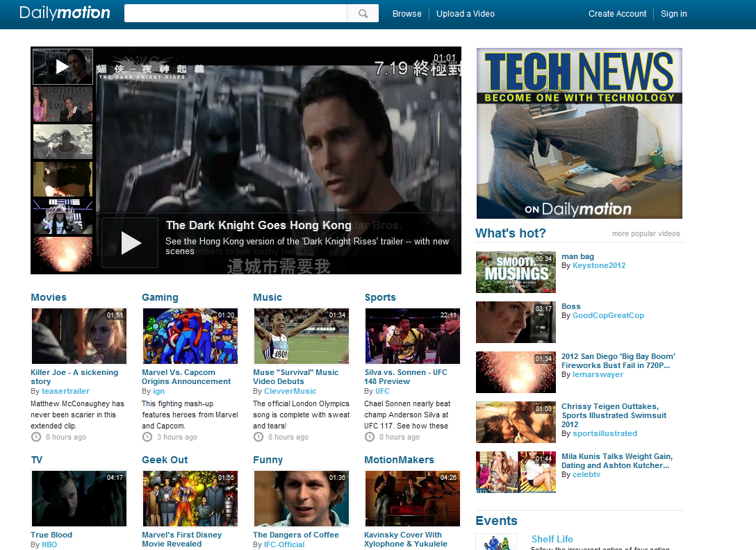Select the fireworks thumbnail in featured strip
The width and height of the screenshot is (756, 550).
(x=63, y=253)
